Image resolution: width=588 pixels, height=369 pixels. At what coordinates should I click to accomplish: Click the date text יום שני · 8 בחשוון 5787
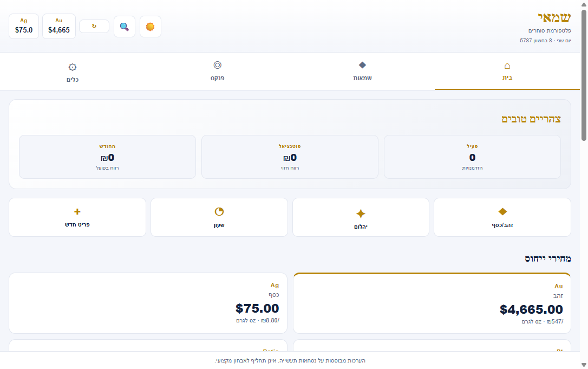click(x=545, y=41)
